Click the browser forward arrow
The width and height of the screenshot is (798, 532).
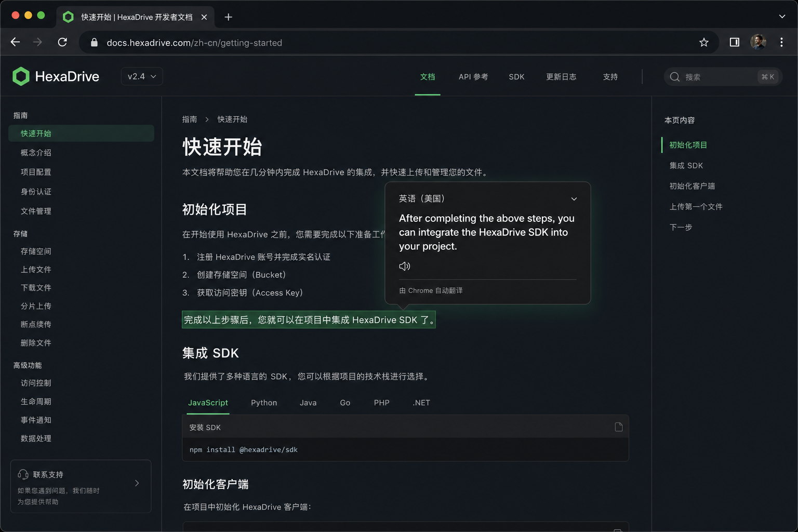pos(37,43)
